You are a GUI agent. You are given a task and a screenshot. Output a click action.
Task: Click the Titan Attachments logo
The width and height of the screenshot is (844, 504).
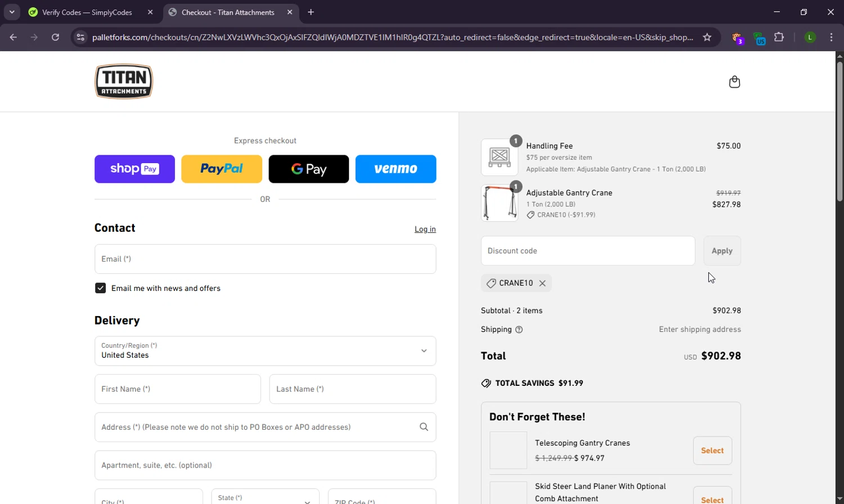pyautogui.click(x=124, y=82)
